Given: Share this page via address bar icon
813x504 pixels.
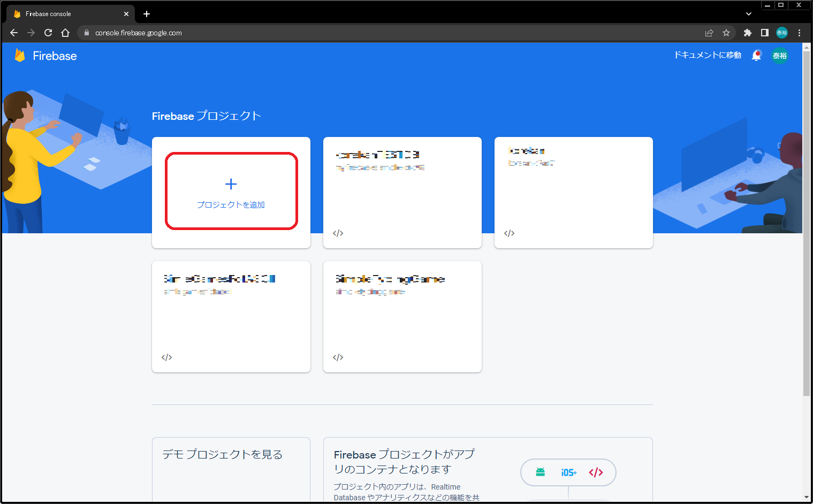Looking at the screenshot, I should [709, 33].
